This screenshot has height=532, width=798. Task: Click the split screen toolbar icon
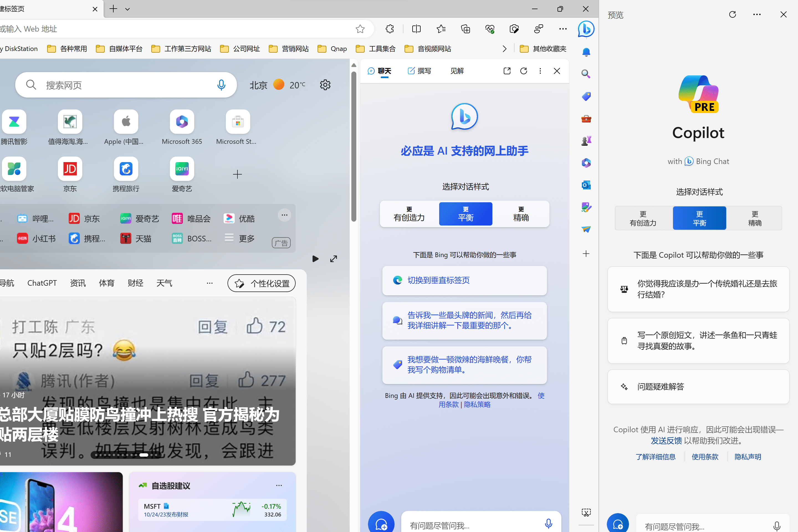click(x=416, y=29)
